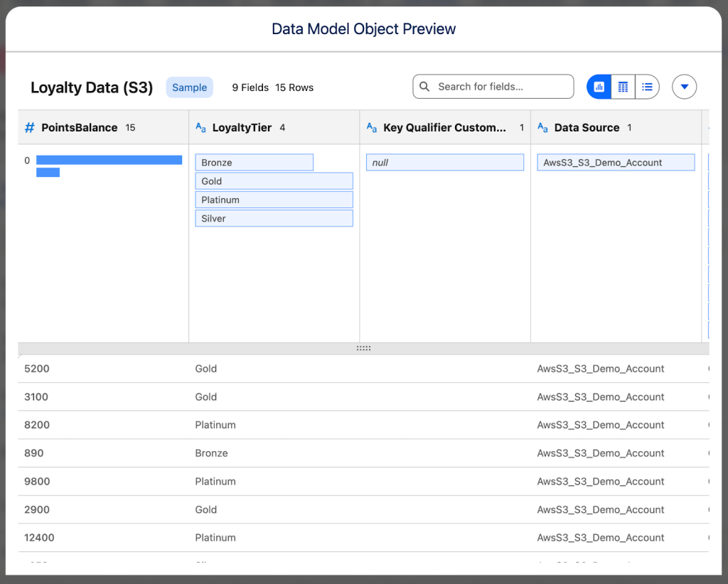Filter by Platinum loyalty tier value
728x584 pixels.
point(274,200)
